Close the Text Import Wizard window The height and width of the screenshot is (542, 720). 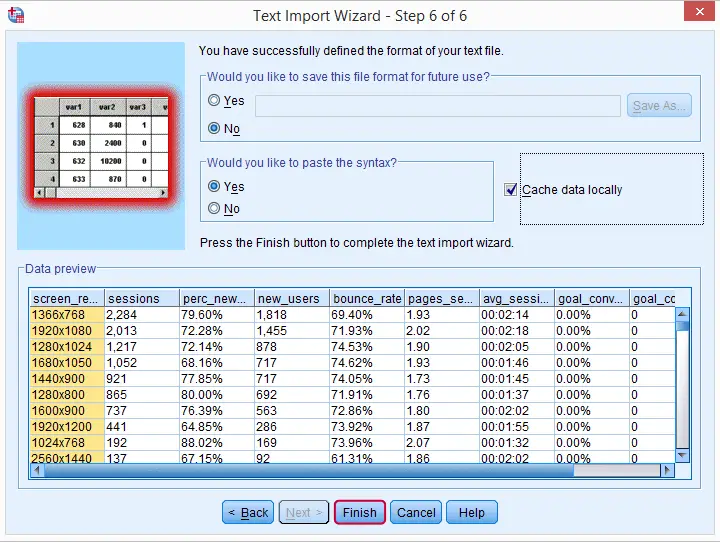point(699,11)
